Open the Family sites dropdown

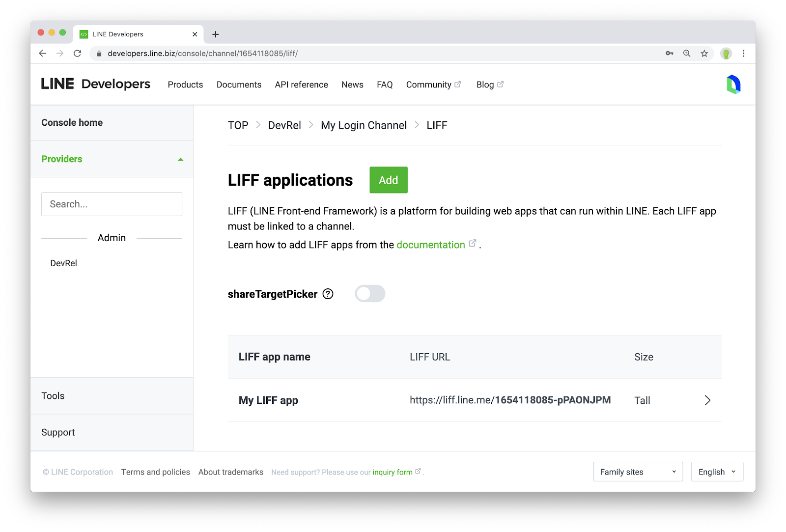pyautogui.click(x=638, y=472)
